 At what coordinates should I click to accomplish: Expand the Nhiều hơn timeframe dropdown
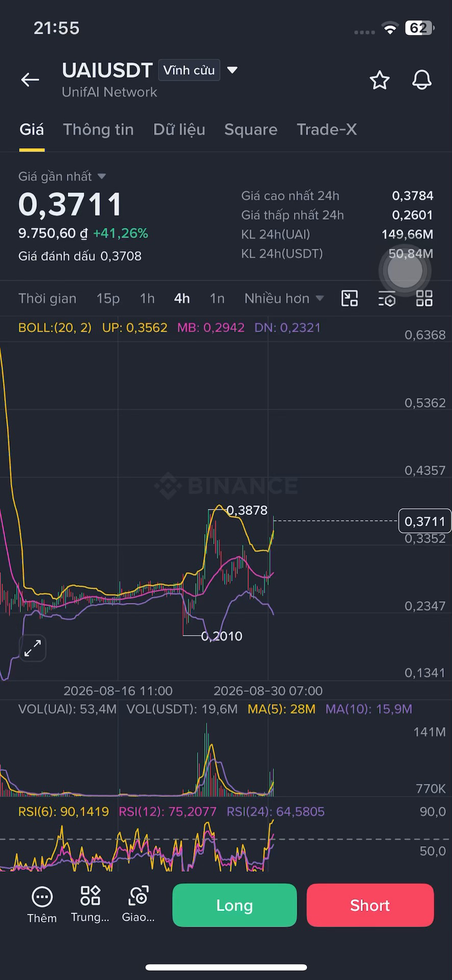(284, 298)
